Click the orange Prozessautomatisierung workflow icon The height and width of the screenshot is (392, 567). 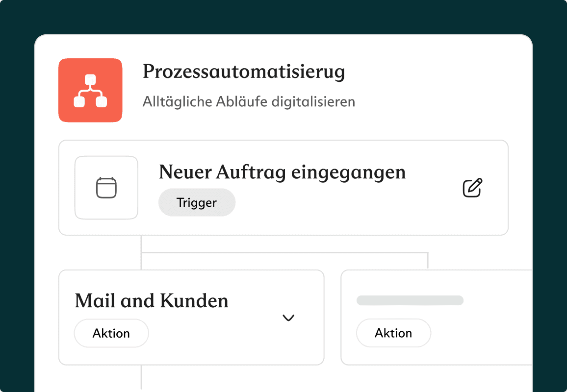(x=90, y=90)
